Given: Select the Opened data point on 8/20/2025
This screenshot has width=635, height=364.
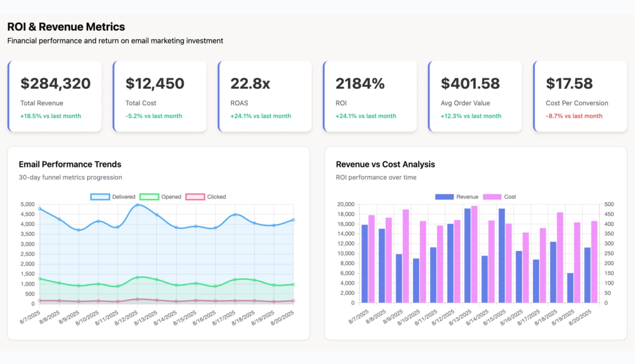Looking at the screenshot, I should 293,284.
